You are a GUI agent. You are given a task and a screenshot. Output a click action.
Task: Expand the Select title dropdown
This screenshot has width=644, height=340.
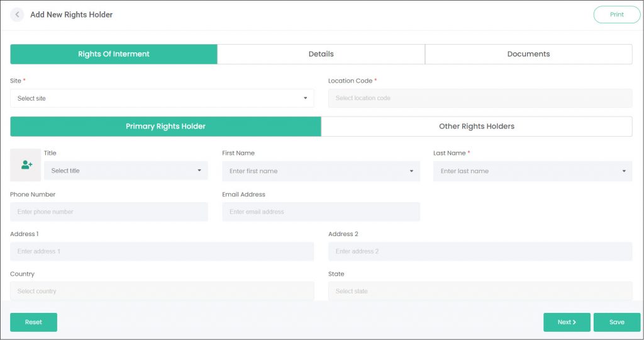(126, 171)
